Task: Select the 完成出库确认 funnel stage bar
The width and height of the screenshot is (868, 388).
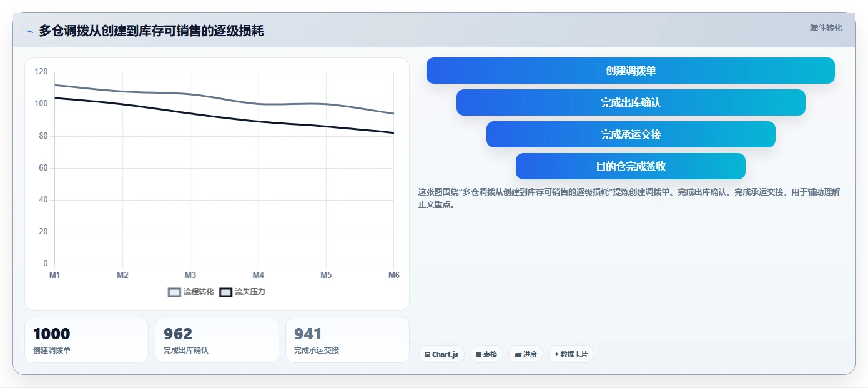Action: click(x=631, y=102)
